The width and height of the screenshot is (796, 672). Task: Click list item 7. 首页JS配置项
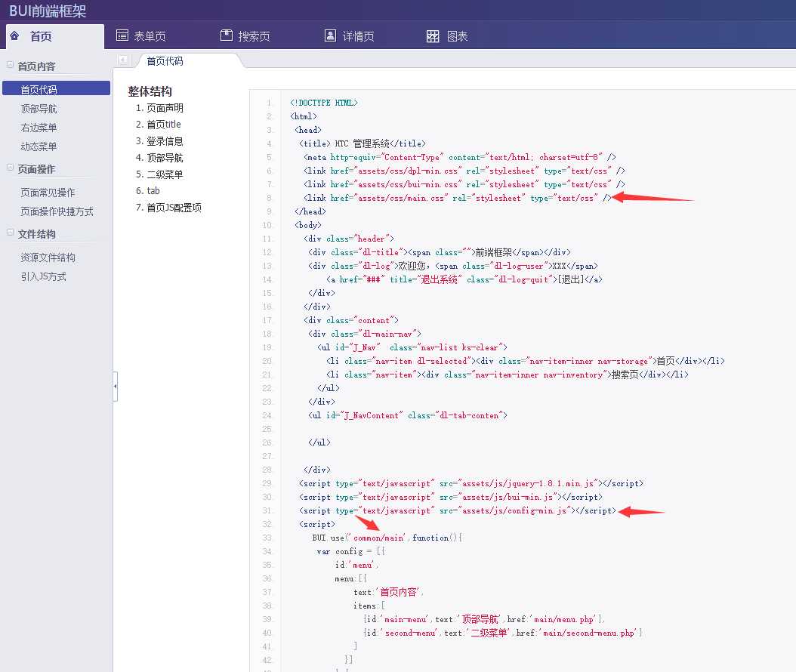(x=168, y=208)
